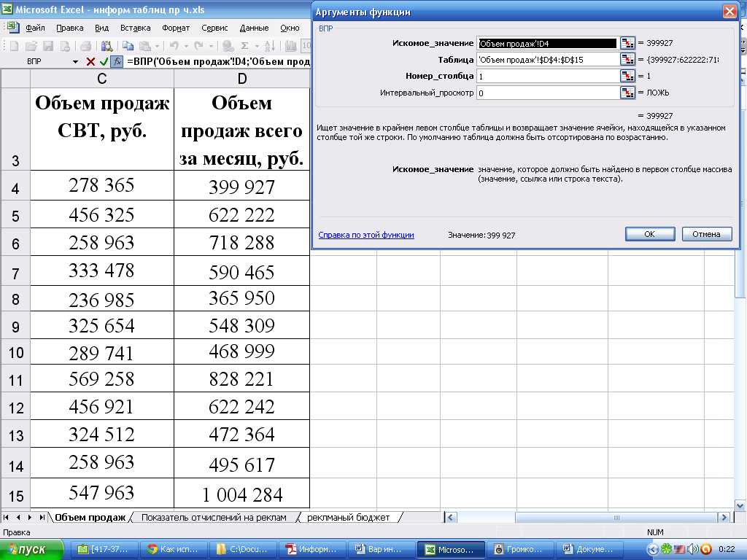Open the ВПР function name dropdown
This screenshot has width=747, height=560.
pyautogui.click(x=75, y=61)
